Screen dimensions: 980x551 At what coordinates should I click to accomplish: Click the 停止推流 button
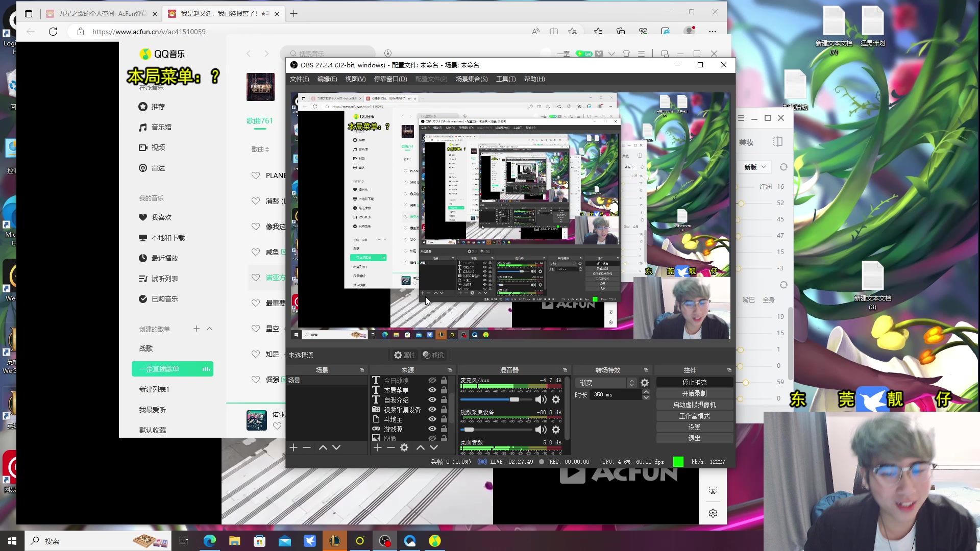694,382
